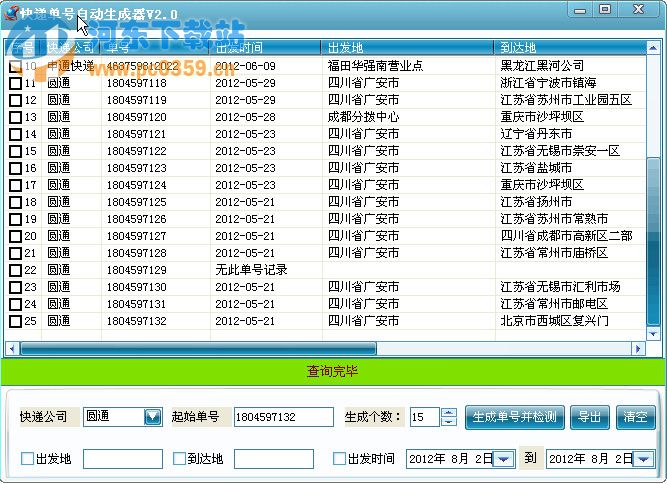Select the 四川省成都市高新区二部 cell
This screenshot has height=484, width=667.
pos(566,236)
